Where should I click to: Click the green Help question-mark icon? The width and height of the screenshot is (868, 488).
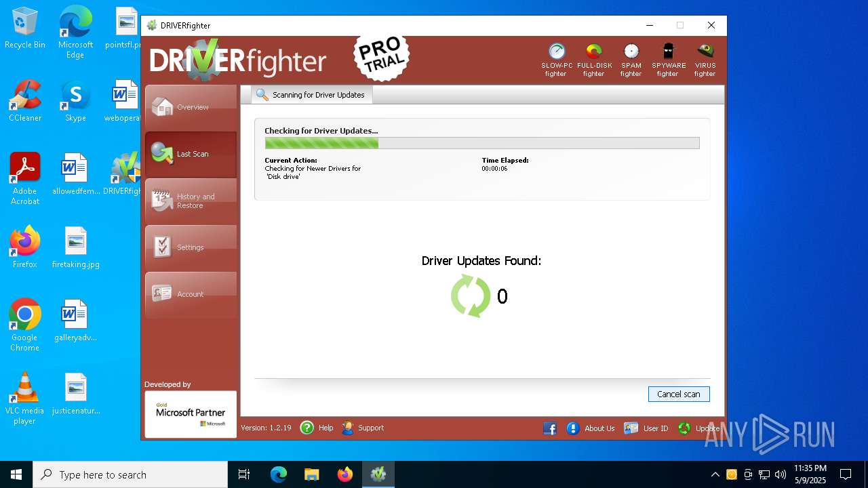point(307,428)
